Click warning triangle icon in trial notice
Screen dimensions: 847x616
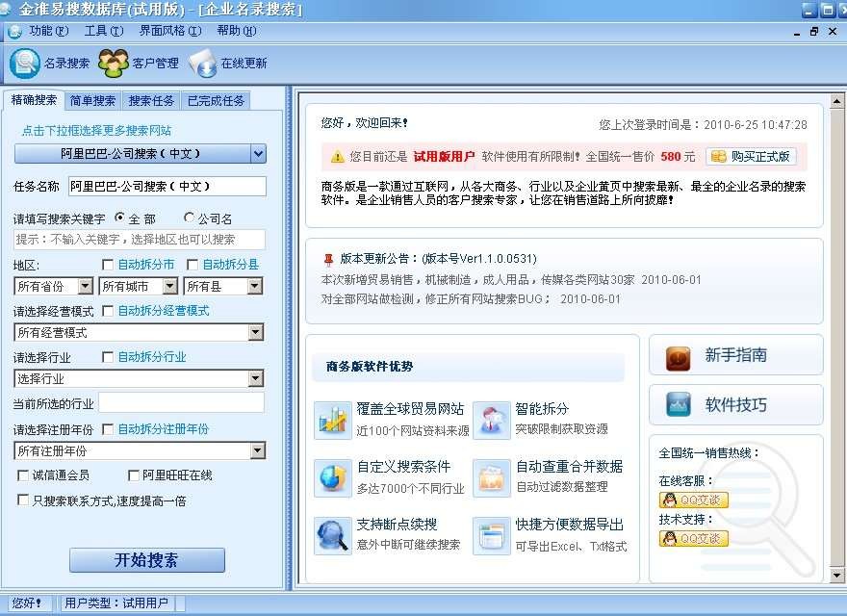337,157
